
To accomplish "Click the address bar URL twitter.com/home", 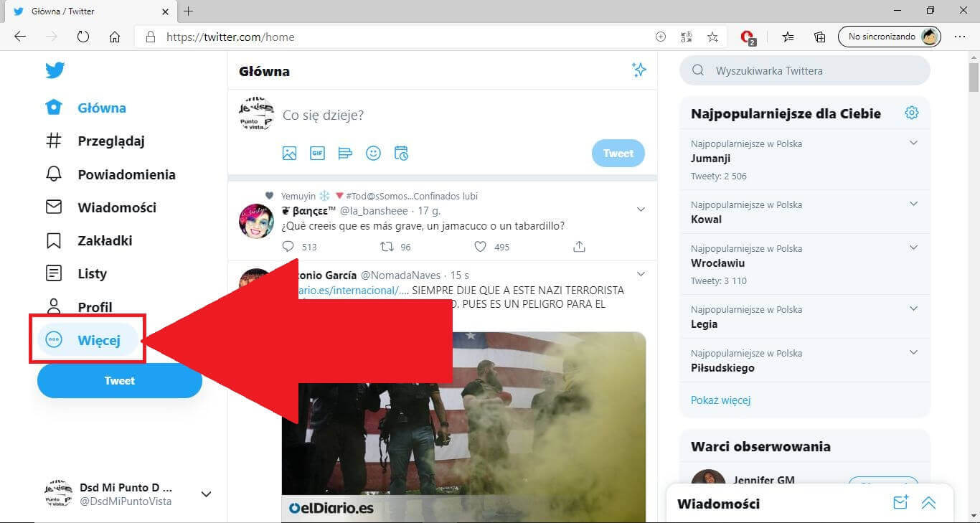I will (230, 37).
